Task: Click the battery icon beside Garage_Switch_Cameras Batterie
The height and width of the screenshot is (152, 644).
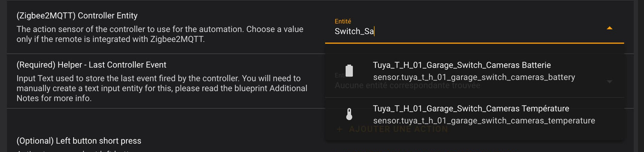Action: (349, 71)
